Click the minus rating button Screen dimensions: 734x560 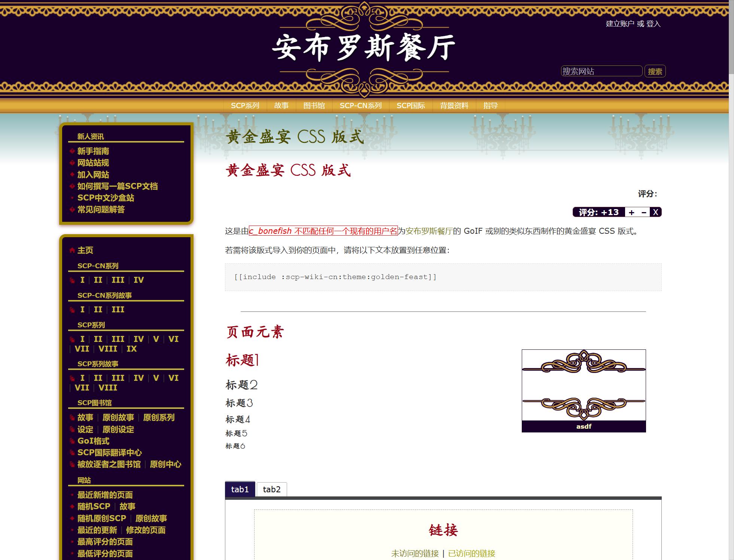(644, 212)
